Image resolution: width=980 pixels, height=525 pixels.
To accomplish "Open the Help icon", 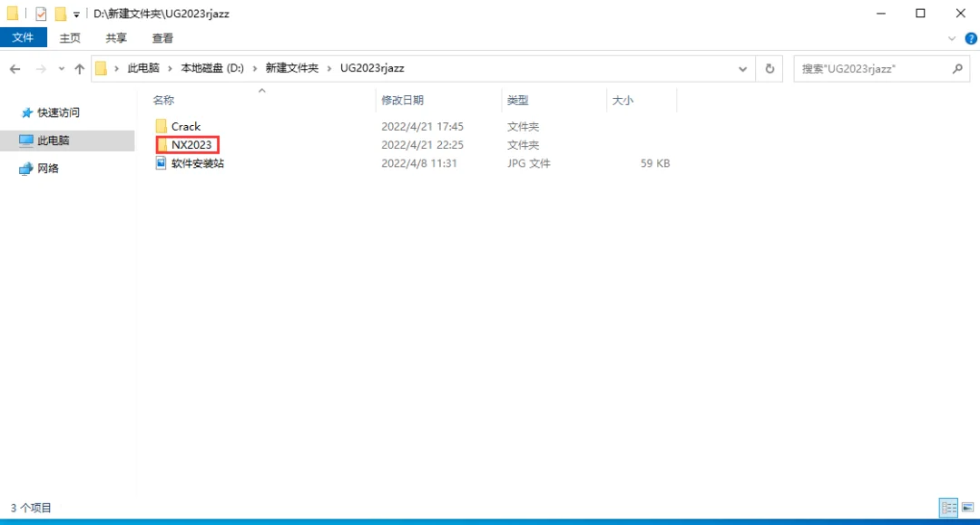I will [971, 38].
